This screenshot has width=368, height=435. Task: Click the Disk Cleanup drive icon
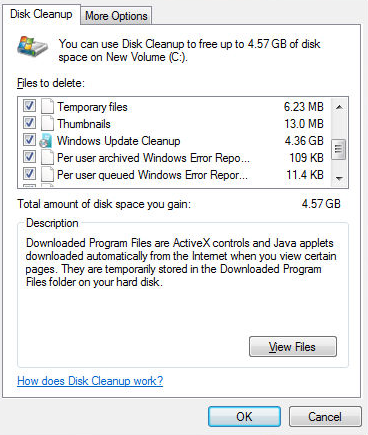[x=32, y=46]
